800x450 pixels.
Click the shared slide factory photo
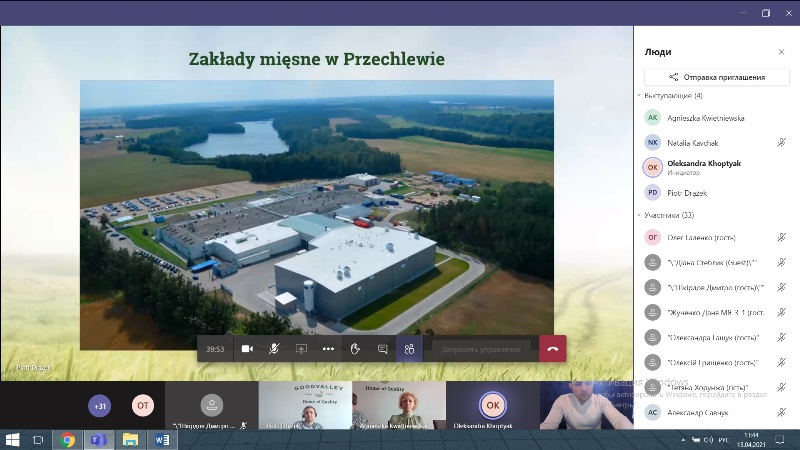pyautogui.click(x=317, y=214)
